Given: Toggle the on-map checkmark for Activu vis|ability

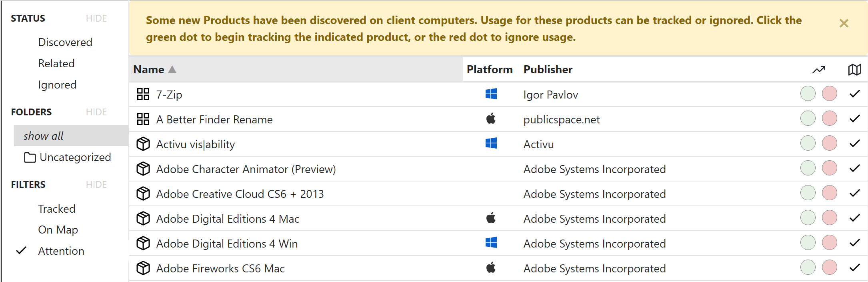Looking at the screenshot, I should pos(854,143).
